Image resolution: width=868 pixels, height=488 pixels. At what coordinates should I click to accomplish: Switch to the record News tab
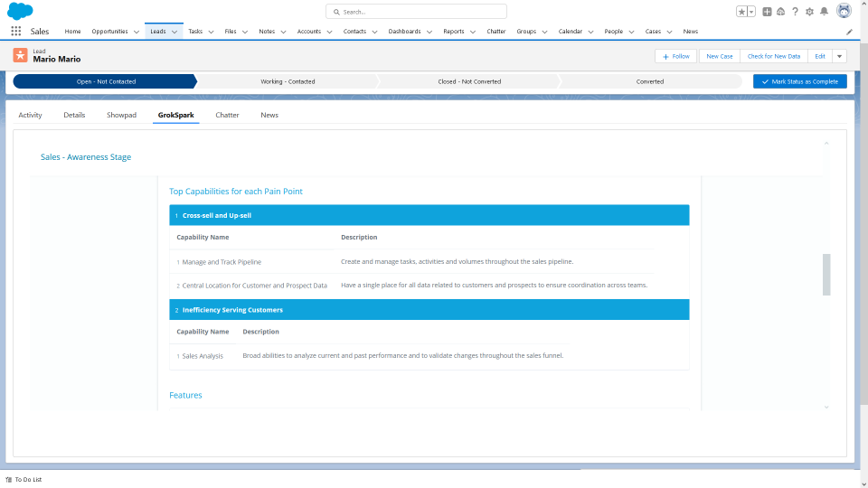pos(269,115)
